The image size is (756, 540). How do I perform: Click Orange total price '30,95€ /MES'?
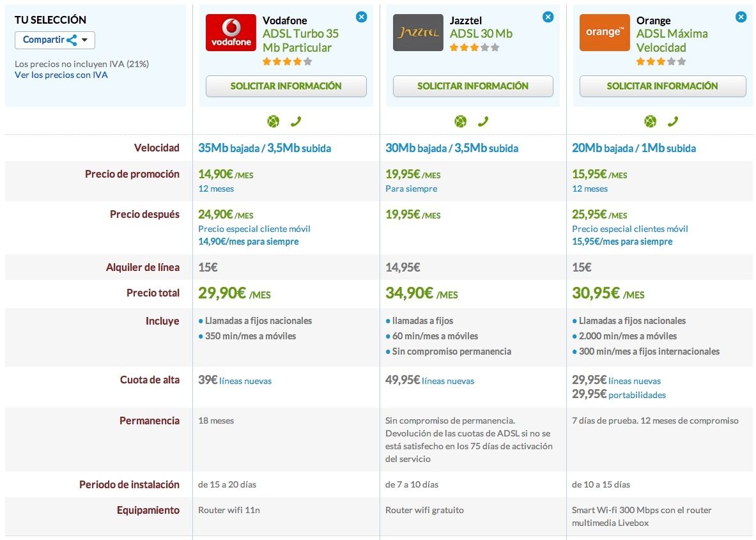[608, 293]
